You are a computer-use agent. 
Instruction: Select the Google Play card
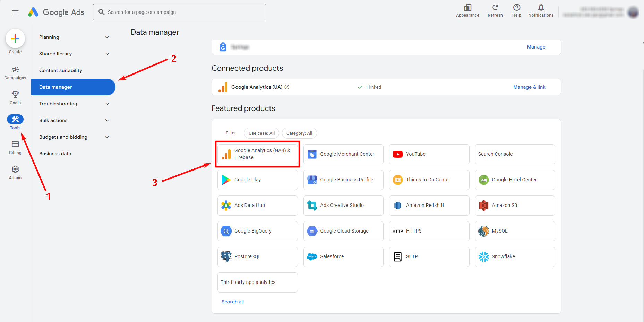pos(257,180)
